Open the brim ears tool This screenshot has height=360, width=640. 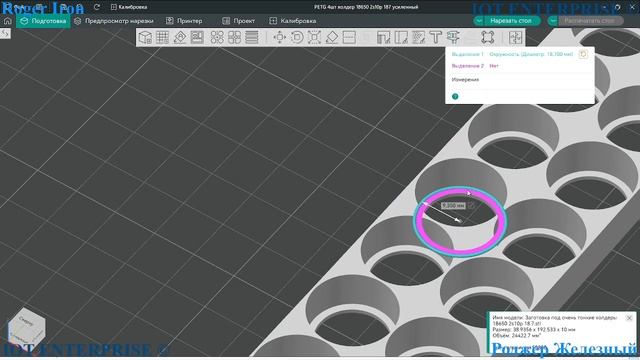pyautogui.click(x=487, y=37)
